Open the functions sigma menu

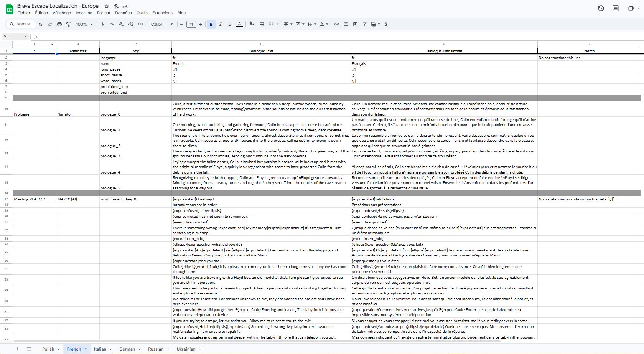[386, 24]
